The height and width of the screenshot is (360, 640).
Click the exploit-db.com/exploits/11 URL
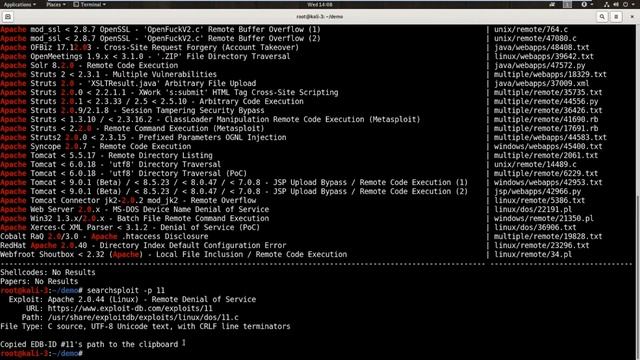[130, 308]
